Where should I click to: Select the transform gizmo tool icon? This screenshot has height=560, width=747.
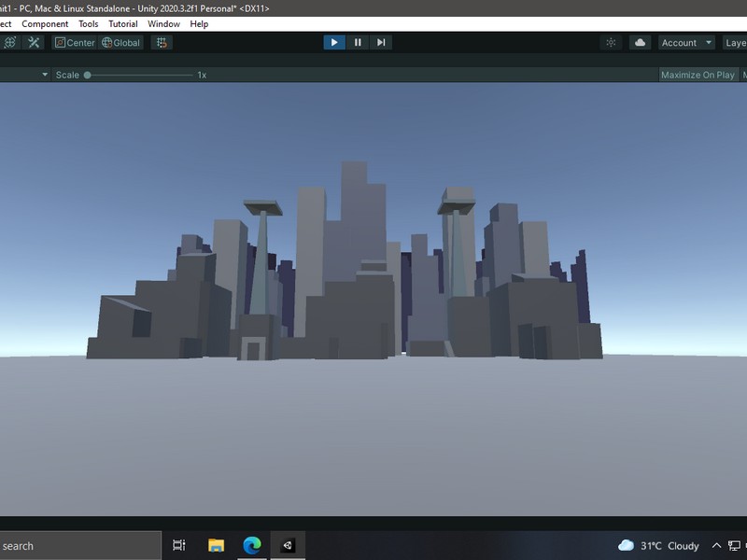tap(8, 42)
